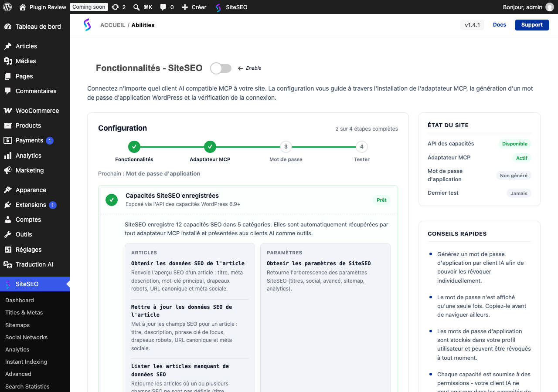Viewport: 558px width, 392px height.
Task: Click the Payments dollar icon
Action: [8, 140]
